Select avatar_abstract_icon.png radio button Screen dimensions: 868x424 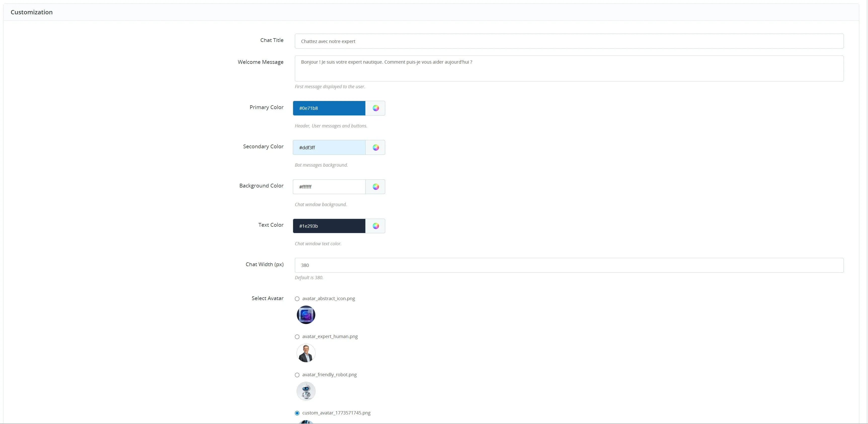(x=297, y=299)
